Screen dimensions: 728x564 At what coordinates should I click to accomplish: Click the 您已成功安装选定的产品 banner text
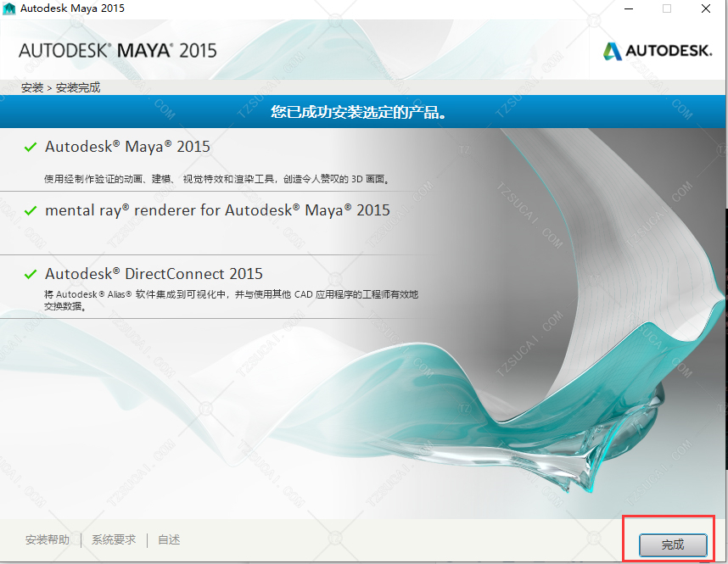(358, 112)
